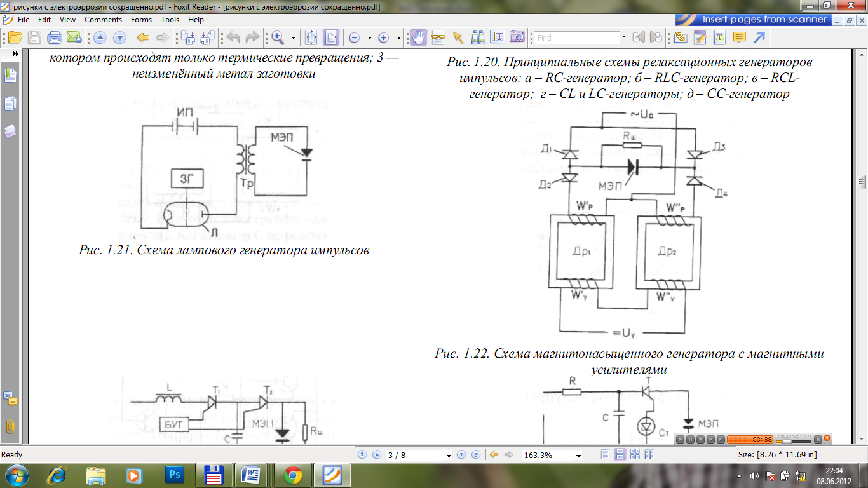868x488 pixels.
Task: Open the Help menu
Action: point(196,20)
